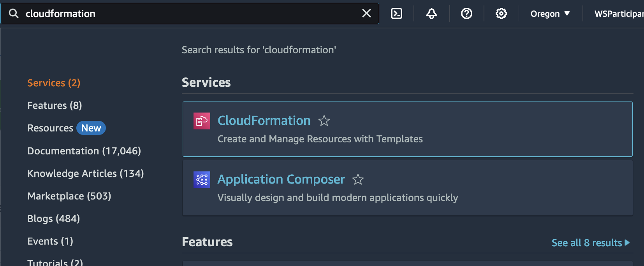Open the CloudFormation service link

[x=264, y=121]
